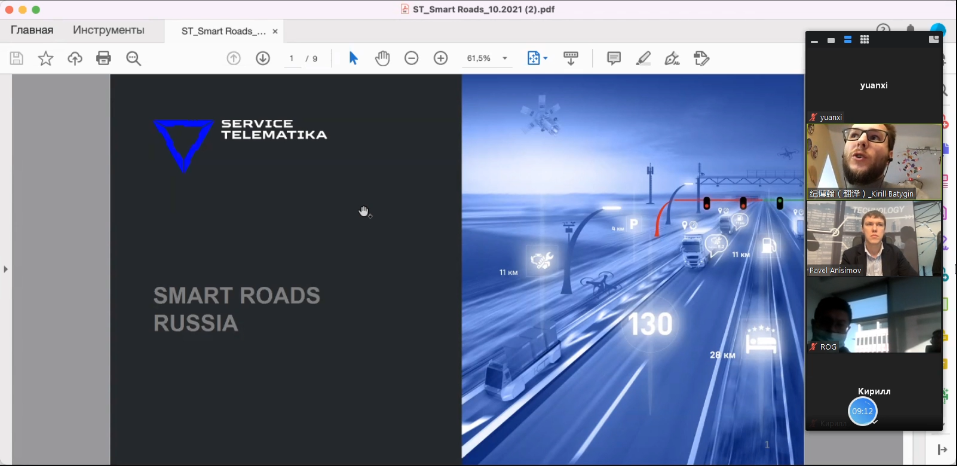Print the document with the printer icon

103,59
